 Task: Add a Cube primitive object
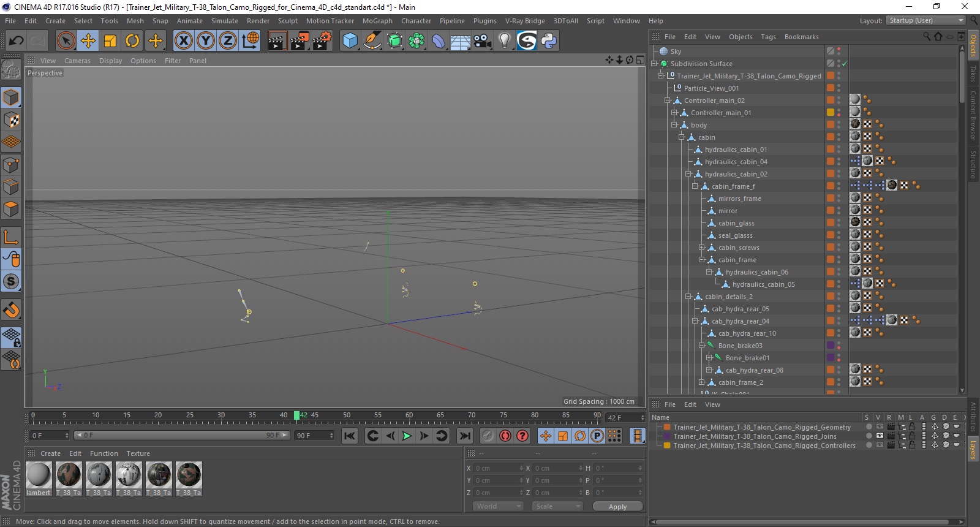click(350, 41)
